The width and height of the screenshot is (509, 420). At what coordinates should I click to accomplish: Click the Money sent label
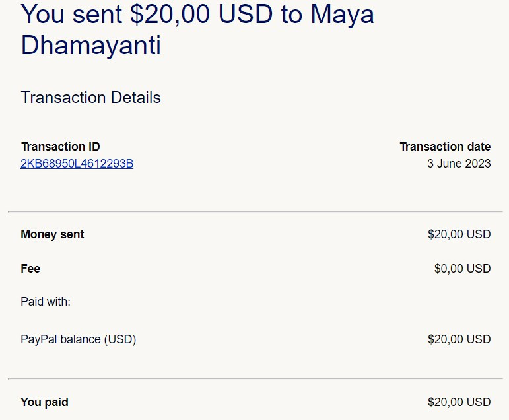52,234
